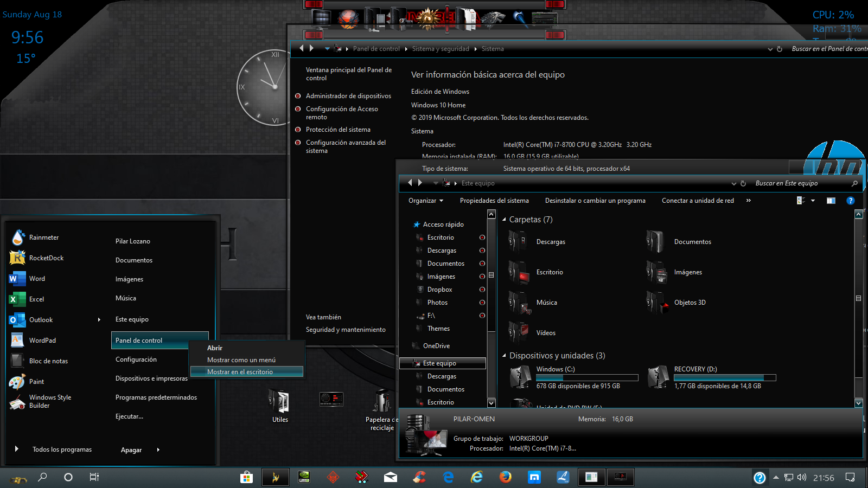Open the Utiles desktop icon
The image size is (868, 488).
(280, 404)
